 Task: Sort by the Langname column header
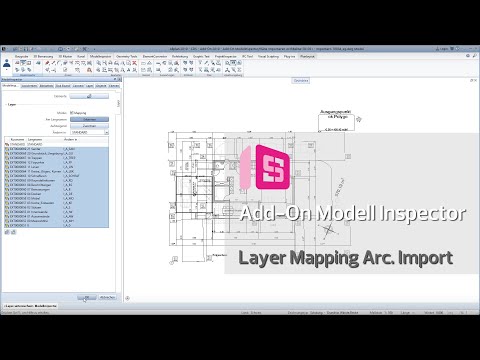pyautogui.click(x=35, y=140)
